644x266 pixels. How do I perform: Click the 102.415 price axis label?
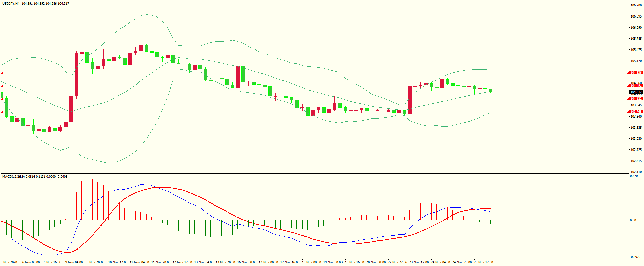pos(636,161)
